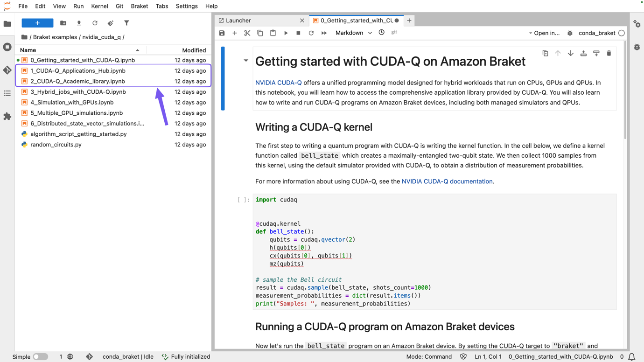Screen dimensions: 644x362
Task: Click the notebook vertical scrollbar
Action: (x=625, y=91)
